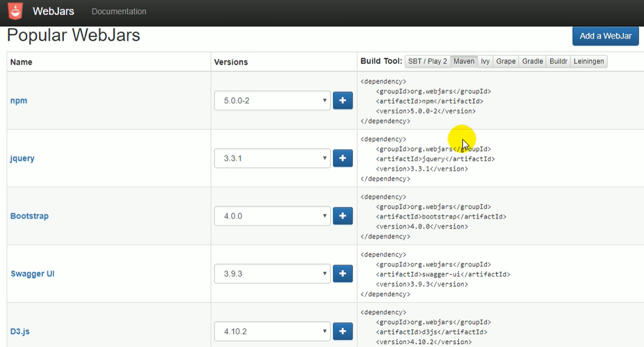Viewport: 644px width, 347px height.
Task: Select the SBT / Play 2 build tool
Action: pos(427,61)
